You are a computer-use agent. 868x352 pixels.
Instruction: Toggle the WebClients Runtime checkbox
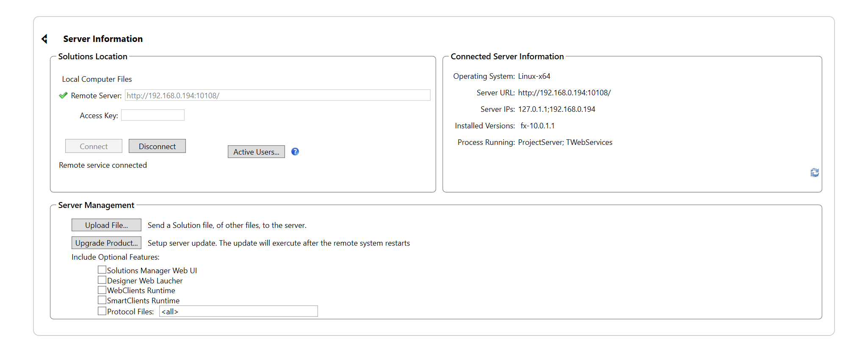coord(102,290)
